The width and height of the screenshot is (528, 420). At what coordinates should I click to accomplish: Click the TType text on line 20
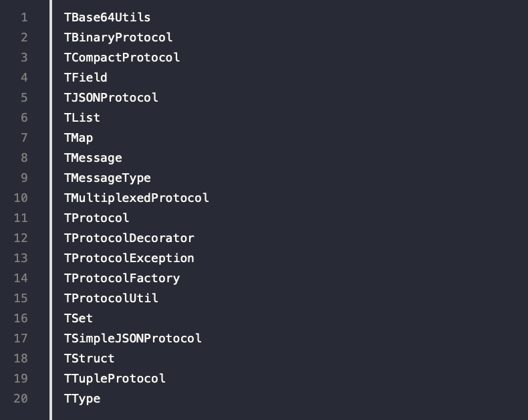(82, 399)
